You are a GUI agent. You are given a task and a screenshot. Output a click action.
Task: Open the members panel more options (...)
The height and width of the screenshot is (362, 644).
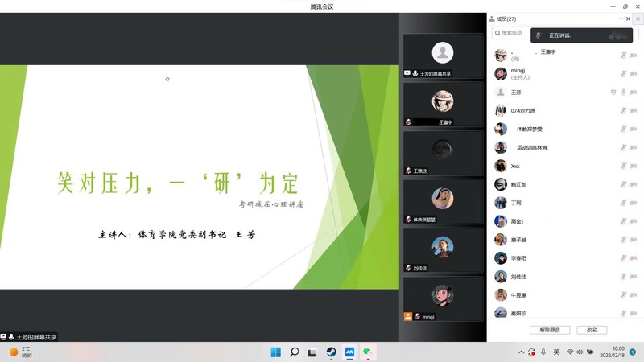(x=621, y=19)
